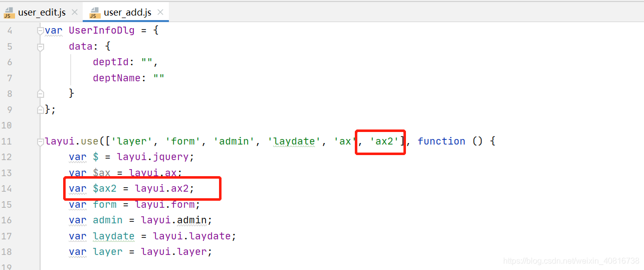This screenshot has height=270, width=644.
Task: Click the deptId property on line 6
Action: [110, 62]
